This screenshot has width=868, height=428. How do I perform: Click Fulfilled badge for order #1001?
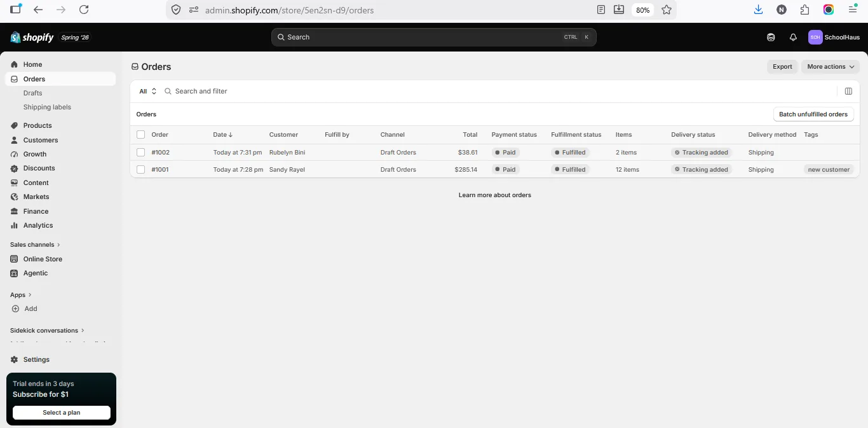click(x=570, y=170)
